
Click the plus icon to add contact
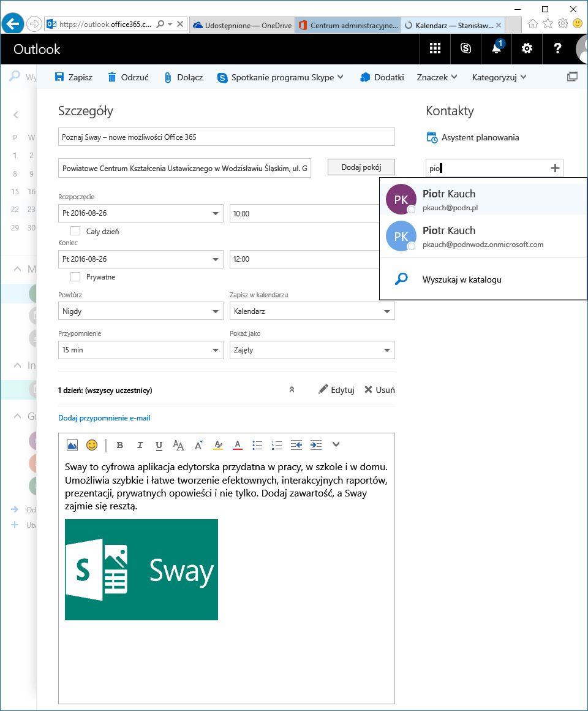pos(555,168)
